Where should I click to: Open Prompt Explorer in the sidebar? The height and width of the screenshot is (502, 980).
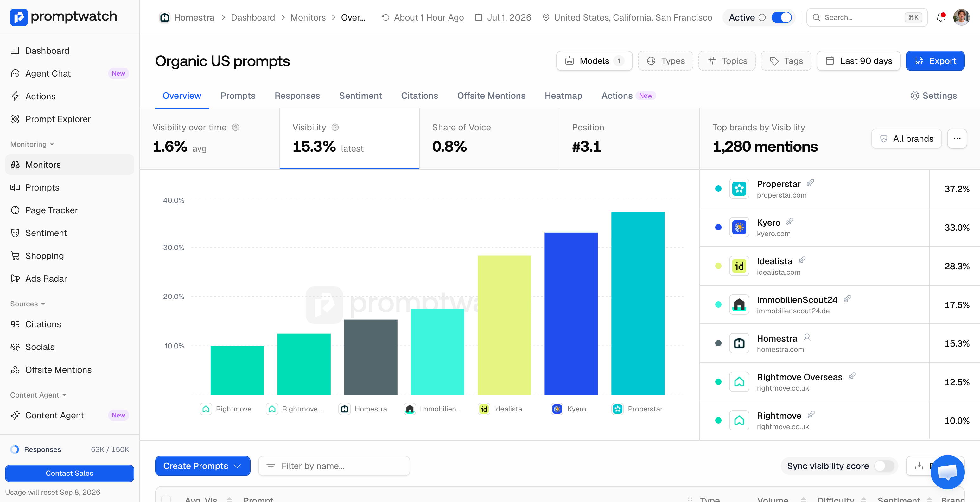[x=70, y=119]
